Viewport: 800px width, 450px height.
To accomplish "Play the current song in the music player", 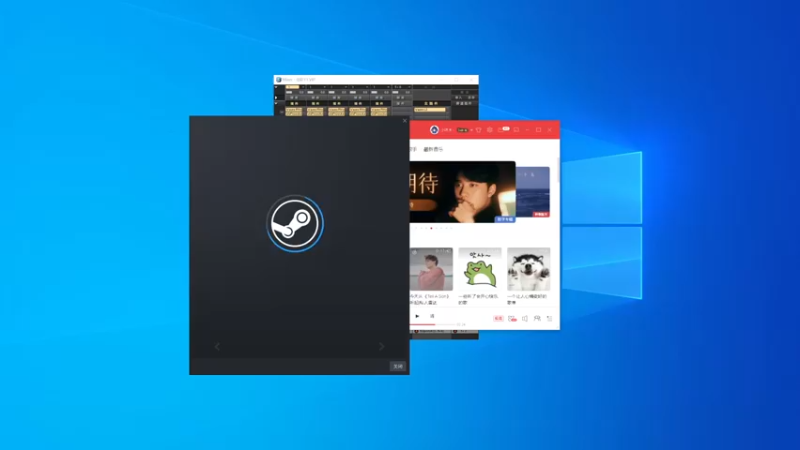I will [417, 316].
